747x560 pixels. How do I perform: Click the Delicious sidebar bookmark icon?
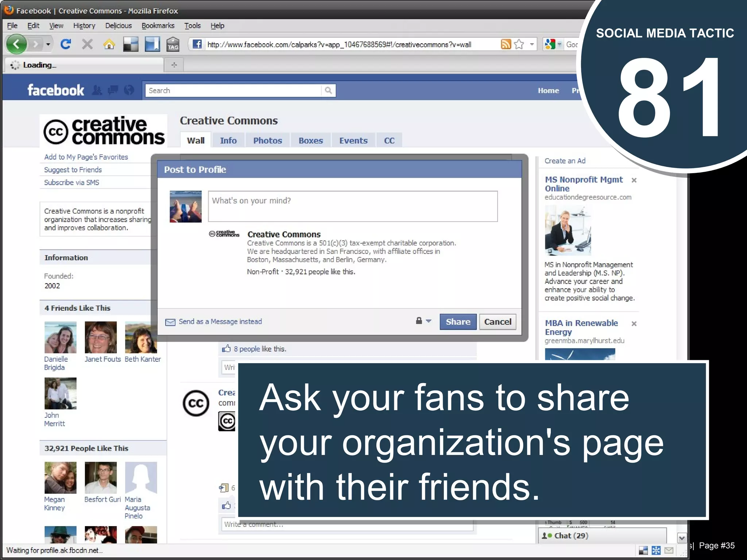152,44
